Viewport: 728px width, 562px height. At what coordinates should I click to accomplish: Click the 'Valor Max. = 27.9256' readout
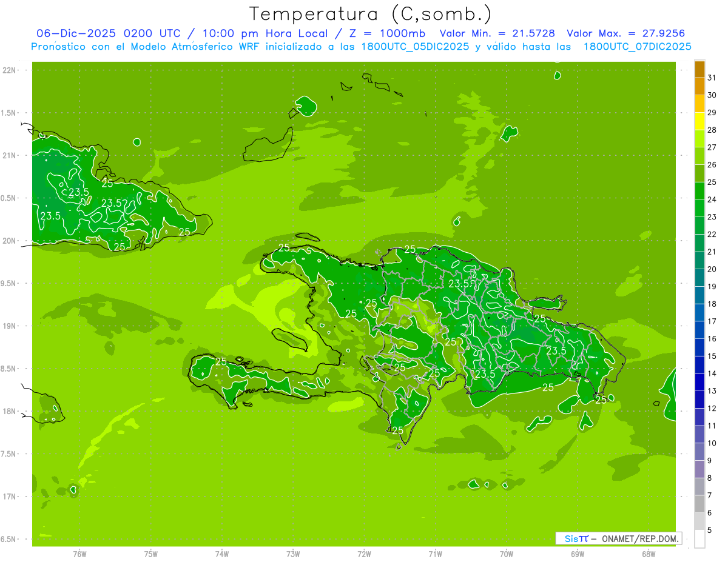[x=626, y=34]
